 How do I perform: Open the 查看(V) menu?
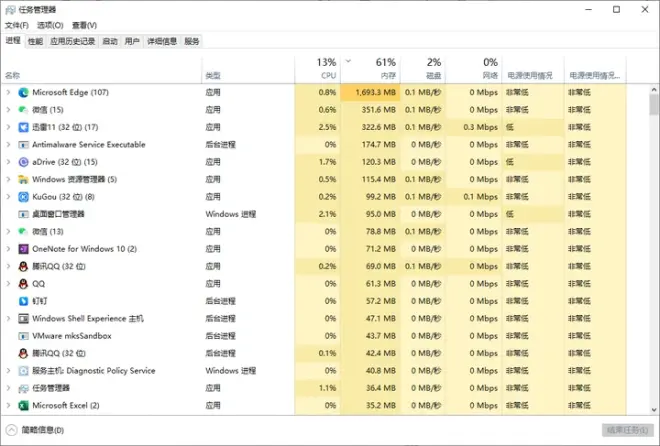tap(84, 25)
